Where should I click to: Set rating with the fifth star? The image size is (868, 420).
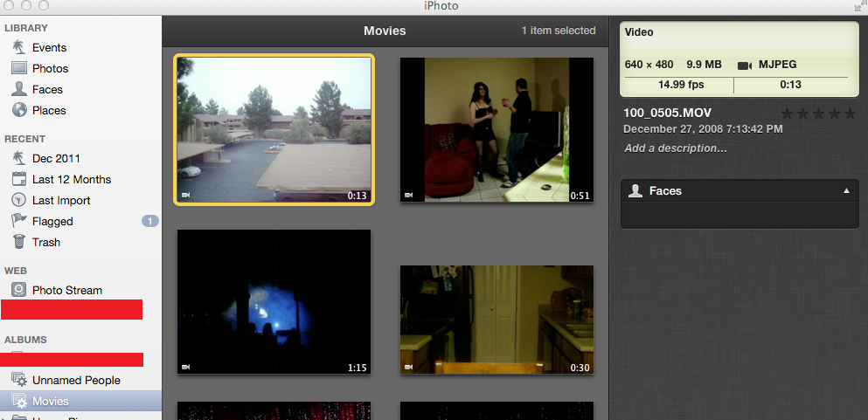point(850,114)
